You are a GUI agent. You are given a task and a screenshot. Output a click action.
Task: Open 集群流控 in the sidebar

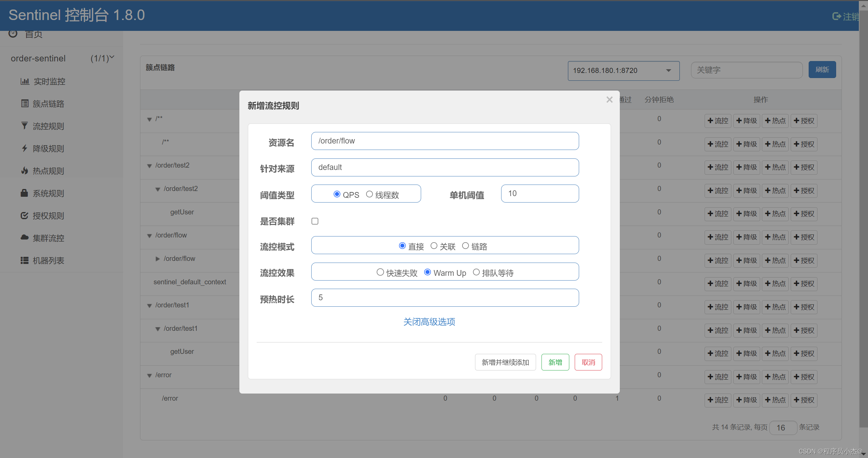pos(48,238)
